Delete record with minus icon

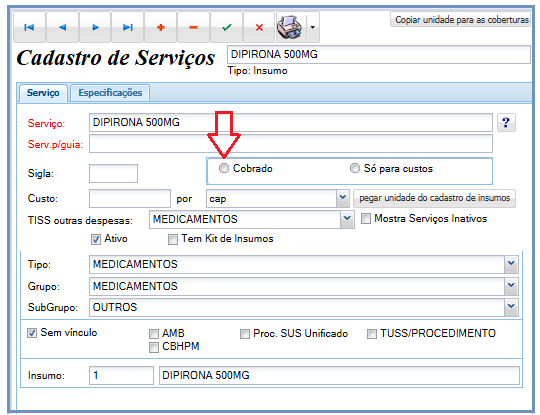coord(194,27)
